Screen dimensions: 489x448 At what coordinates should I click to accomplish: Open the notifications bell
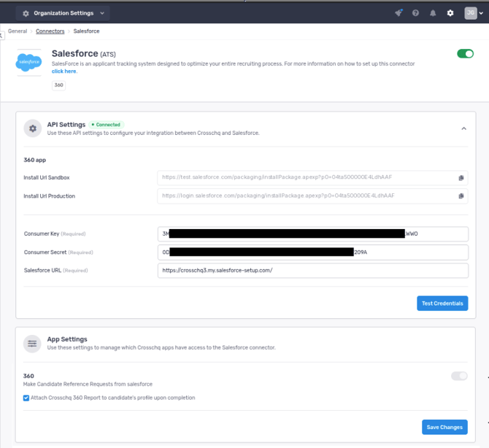coord(433,13)
